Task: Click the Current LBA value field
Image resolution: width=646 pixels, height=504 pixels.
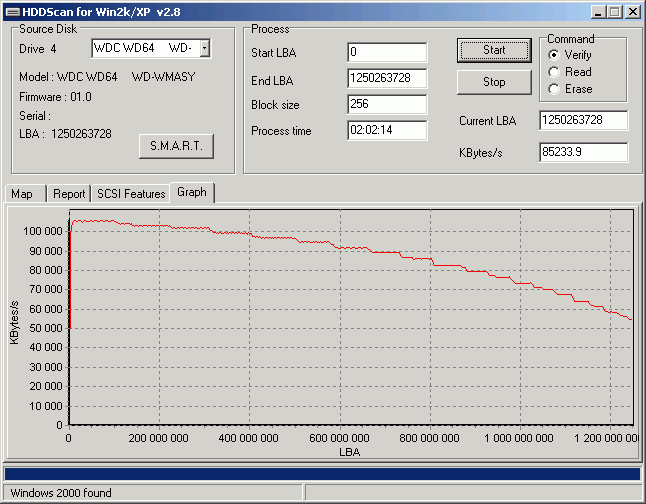Action: (583, 121)
